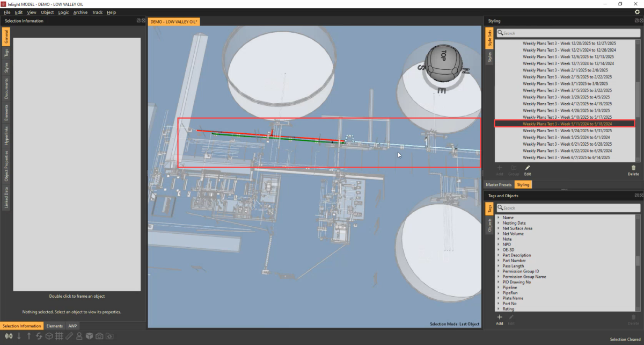Image resolution: width=644 pixels, height=345 pixels.
Task: Click the pencil Edit icon under Style Sets
Action: [x=528, y=169]
